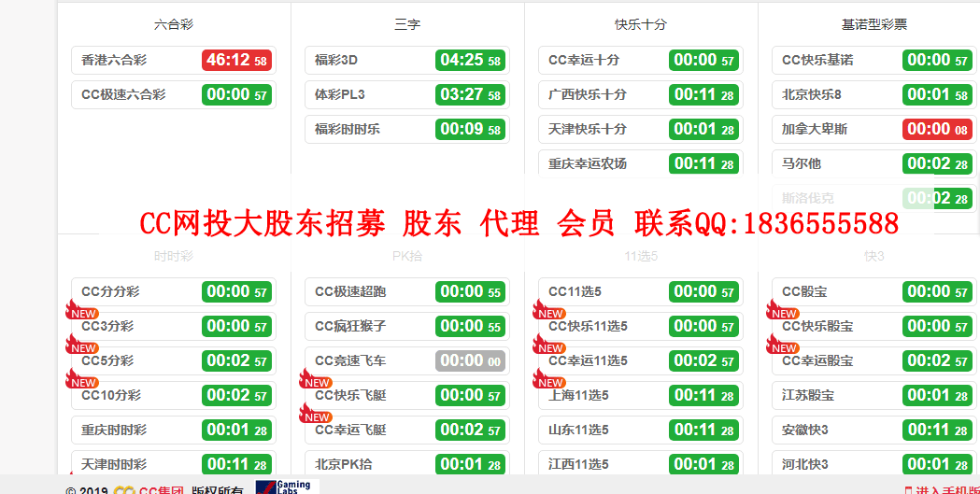Open 香港六合彩 lottery game
The image size is (980, 494).
coord(114,60)
